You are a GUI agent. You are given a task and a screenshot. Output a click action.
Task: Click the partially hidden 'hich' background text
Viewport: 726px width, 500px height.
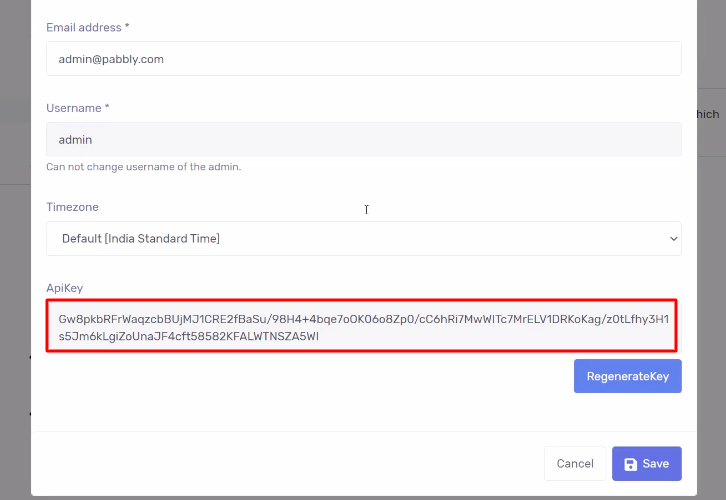[707, 114]
